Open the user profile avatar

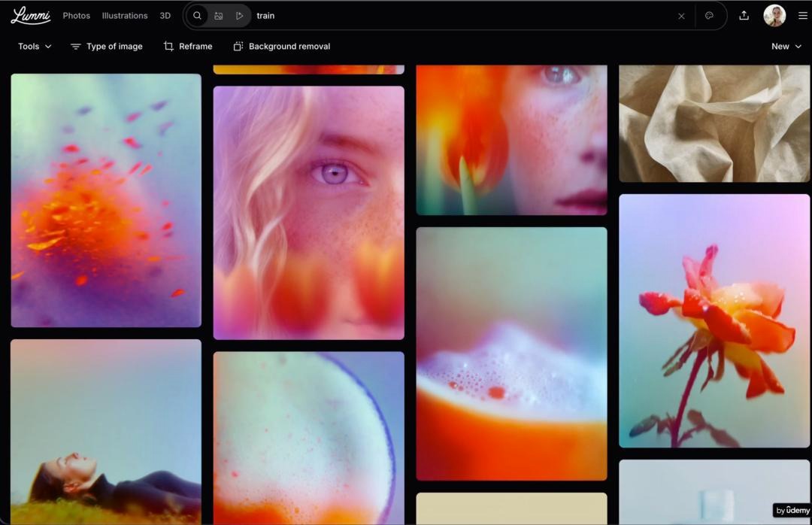[774, 16]
